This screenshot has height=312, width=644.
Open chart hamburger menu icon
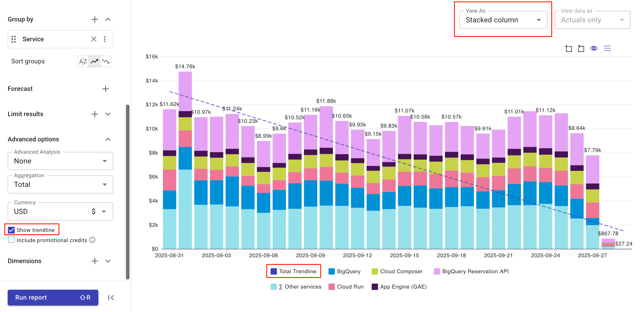pyautogui.click(x=607, y=48)
